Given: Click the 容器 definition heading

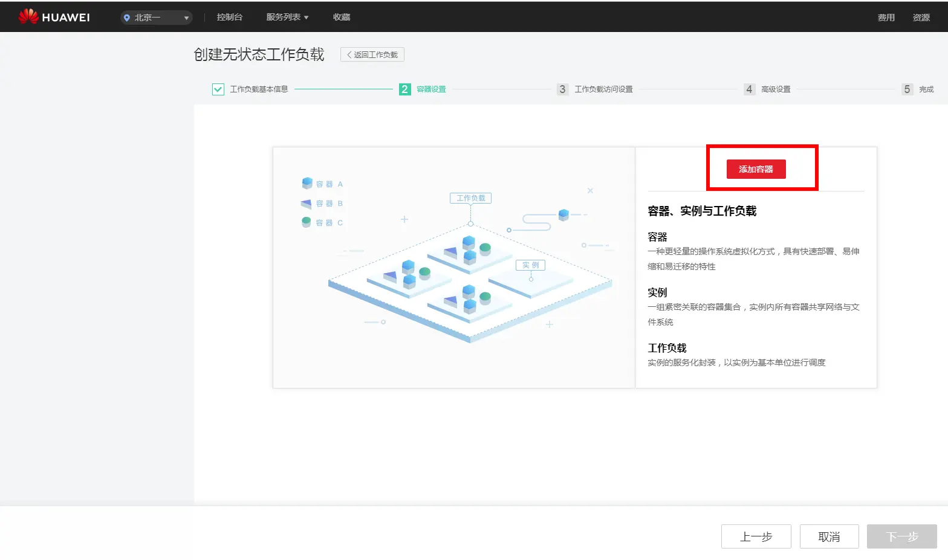Looking at the screenshot, I should 657,237.
